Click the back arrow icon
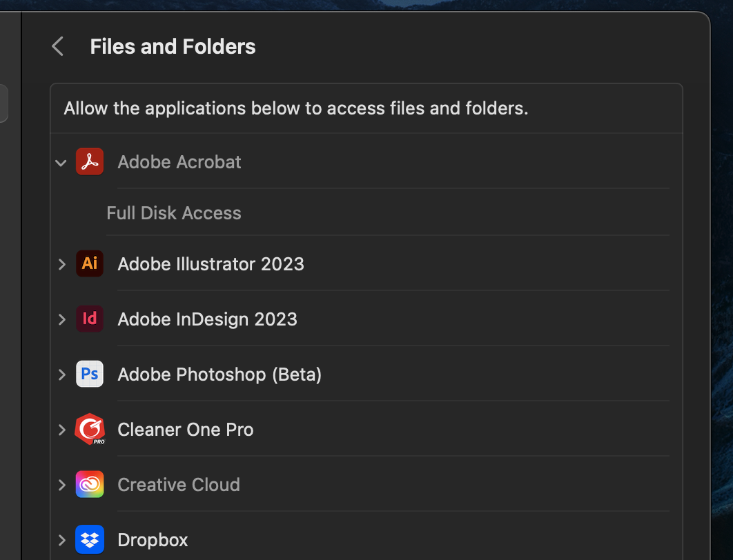The height and width of the screenshot is (560, 733). [x=57, y=46]
